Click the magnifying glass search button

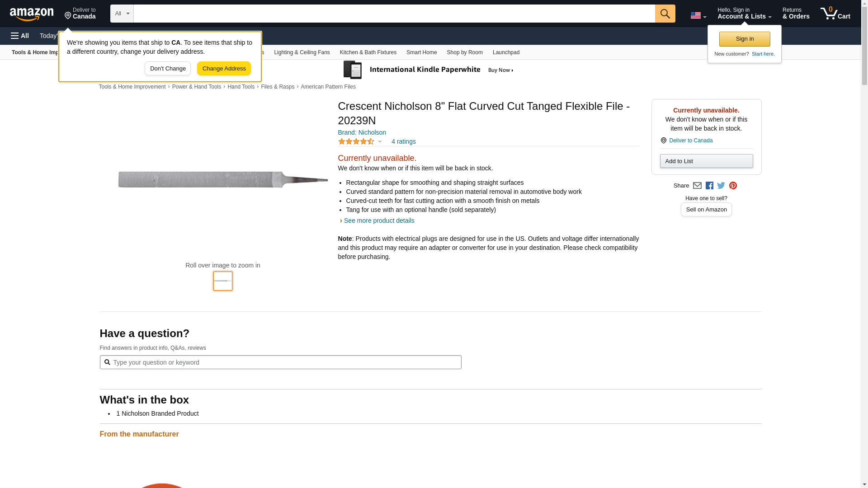pos(665,14)
